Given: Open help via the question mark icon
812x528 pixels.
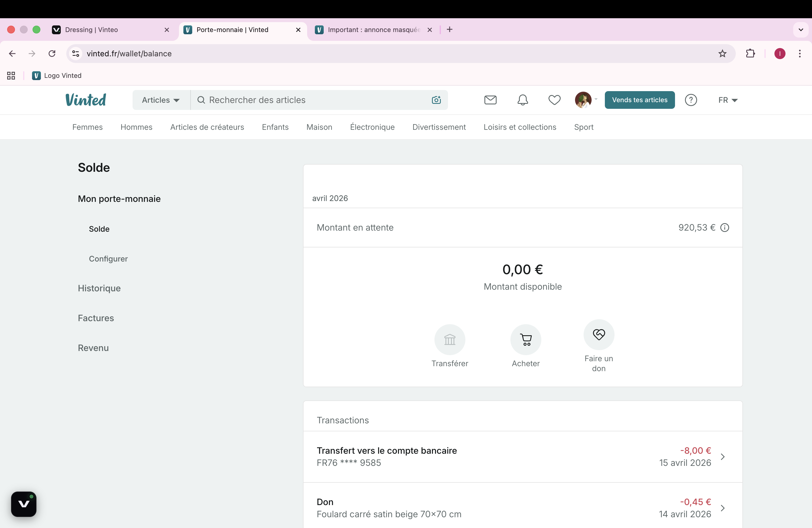Looking at the screenshot, I should coord(691,100).
